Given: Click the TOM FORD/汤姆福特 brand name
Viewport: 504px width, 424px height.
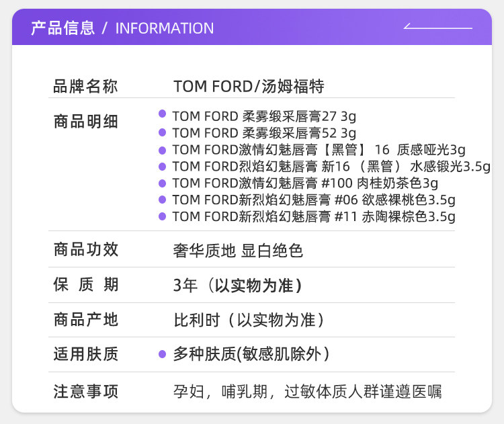Looking at the screenshot, I should point(249,87).
